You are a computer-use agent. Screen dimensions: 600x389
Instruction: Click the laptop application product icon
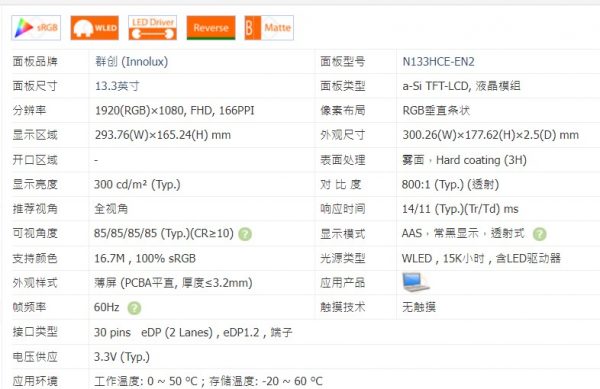416,282
